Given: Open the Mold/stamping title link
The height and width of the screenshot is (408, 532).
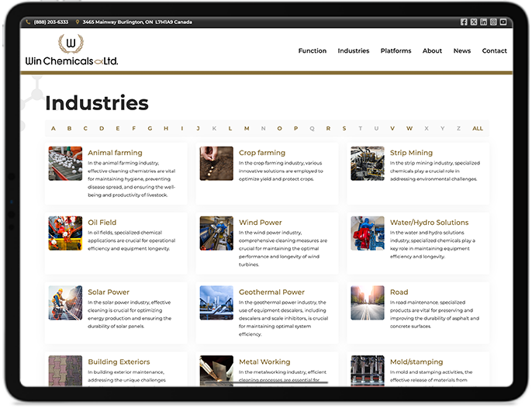Looking at the screenshot, I should click(x=418, y=362).
